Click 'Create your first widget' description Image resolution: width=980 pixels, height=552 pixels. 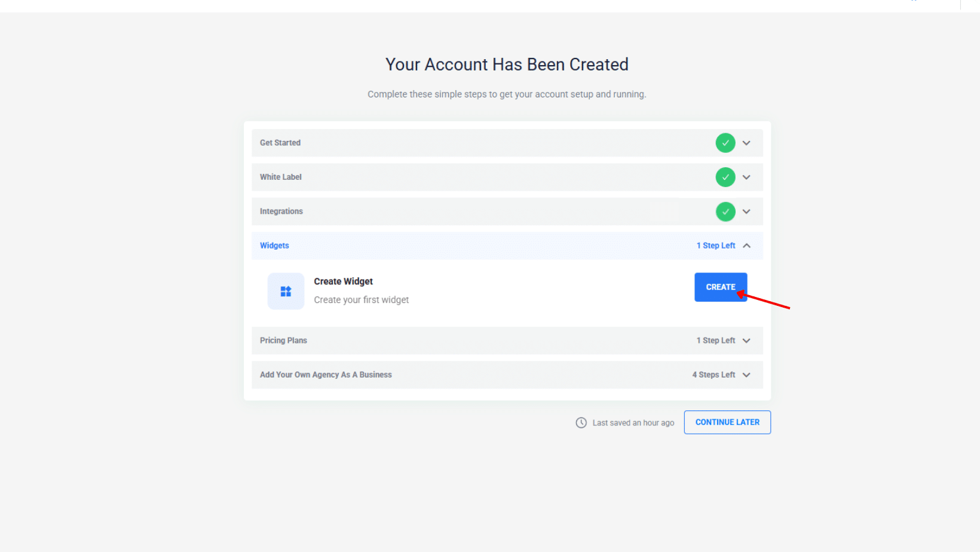(362, 300)
